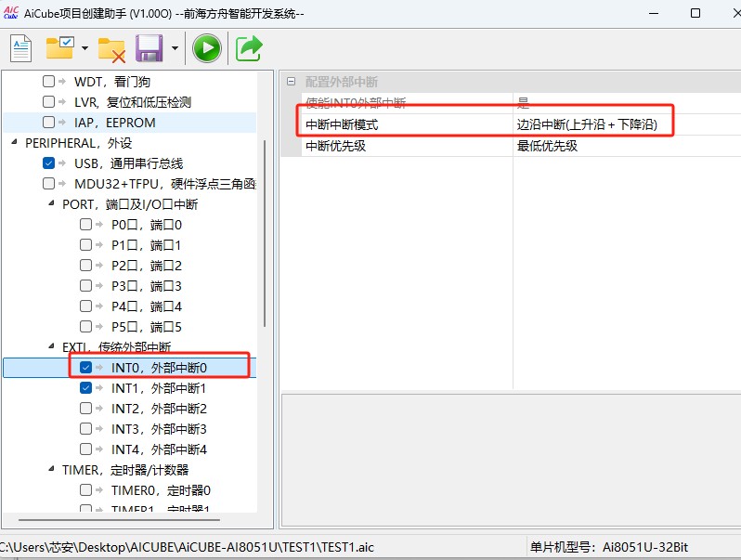Screen dimensions: 741x560
Task: Click the new project document icon
Action: pos(20,48)
